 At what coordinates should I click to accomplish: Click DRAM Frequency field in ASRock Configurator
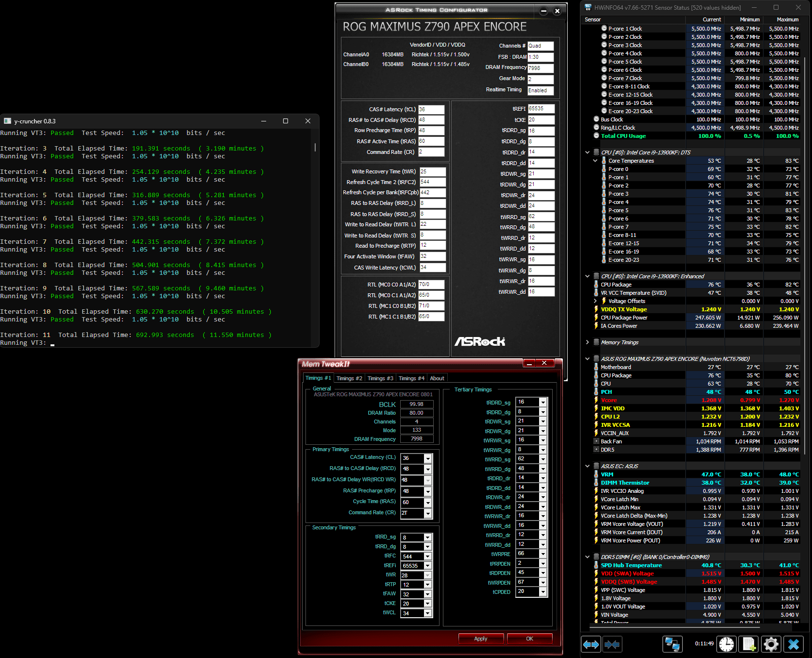[541, 68]
